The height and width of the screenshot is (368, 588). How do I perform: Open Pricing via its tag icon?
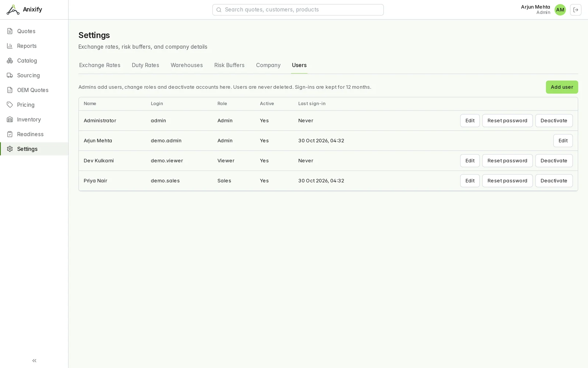(10, 105)
